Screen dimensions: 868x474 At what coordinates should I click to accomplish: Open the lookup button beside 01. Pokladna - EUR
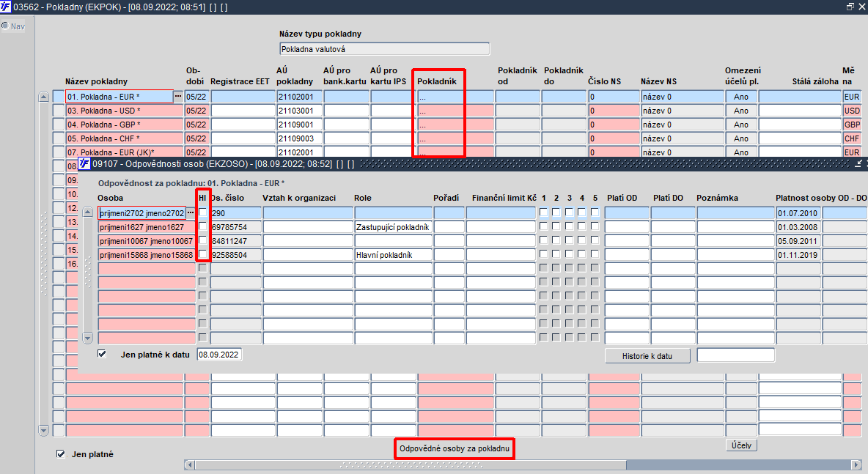(x=177, y=96)
